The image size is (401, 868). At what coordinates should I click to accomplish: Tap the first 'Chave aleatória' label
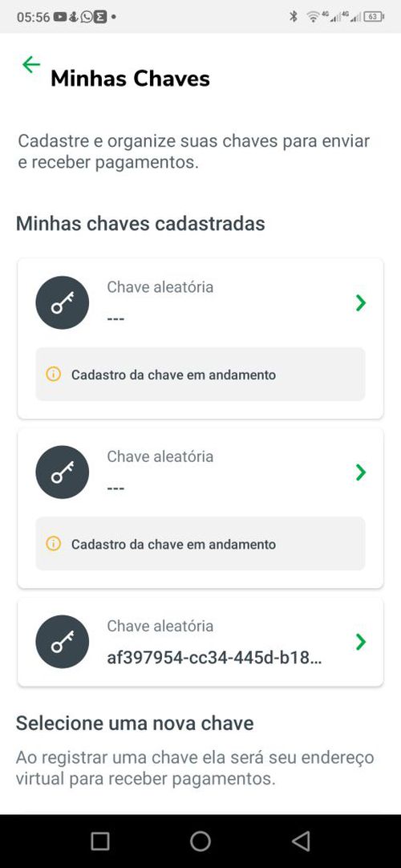coord(160,286)
